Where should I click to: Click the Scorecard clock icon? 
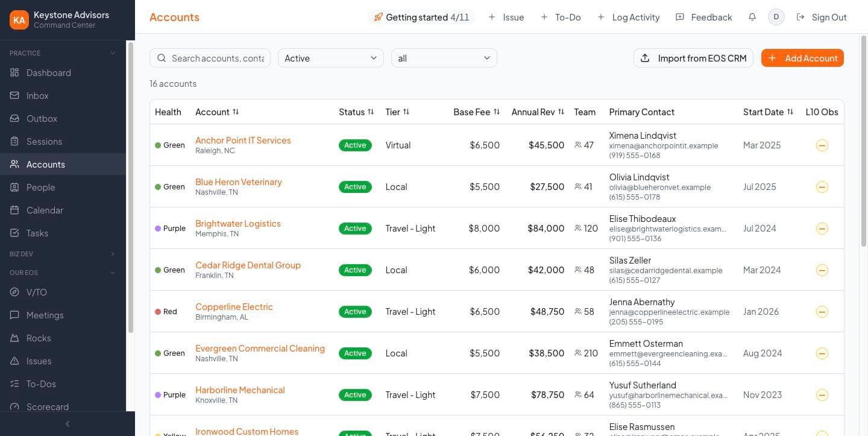point(14,407)
